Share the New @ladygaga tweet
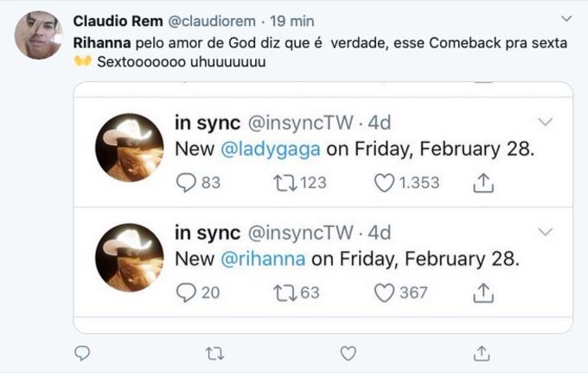Viewport: 588px width, 373px height. pos(483,183)
